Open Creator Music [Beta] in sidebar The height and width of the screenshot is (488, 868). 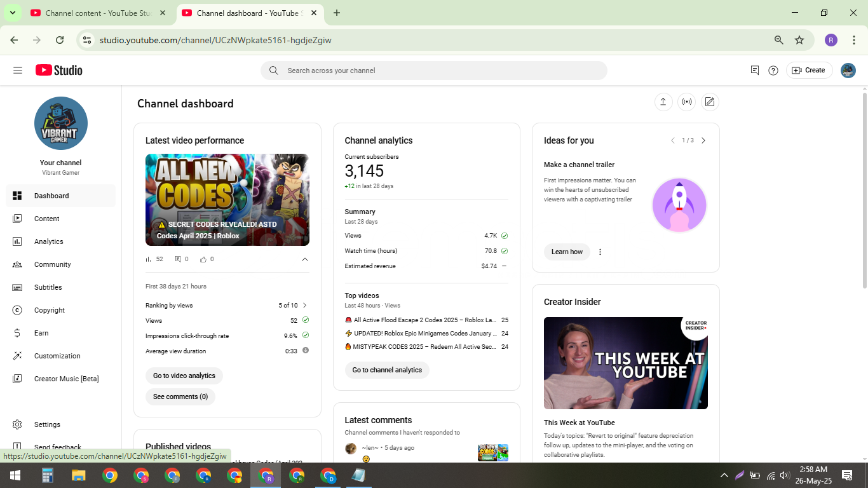pyautogui.click(x=61, y=379)
